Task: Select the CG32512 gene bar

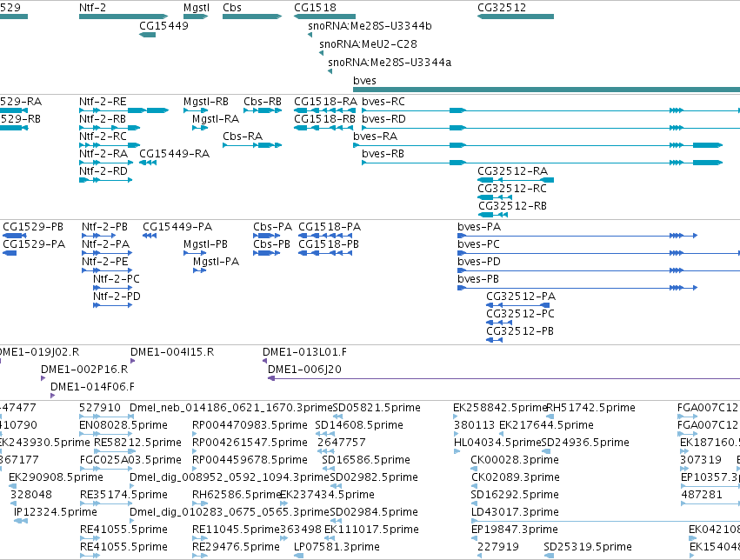Action: coord(516,17)
